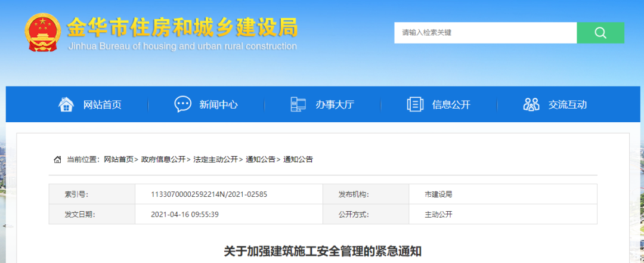Image resolution: width=644 pixels, height=263 pixels.
Task: Click the national emblem logo
Action: click(42, 32)
